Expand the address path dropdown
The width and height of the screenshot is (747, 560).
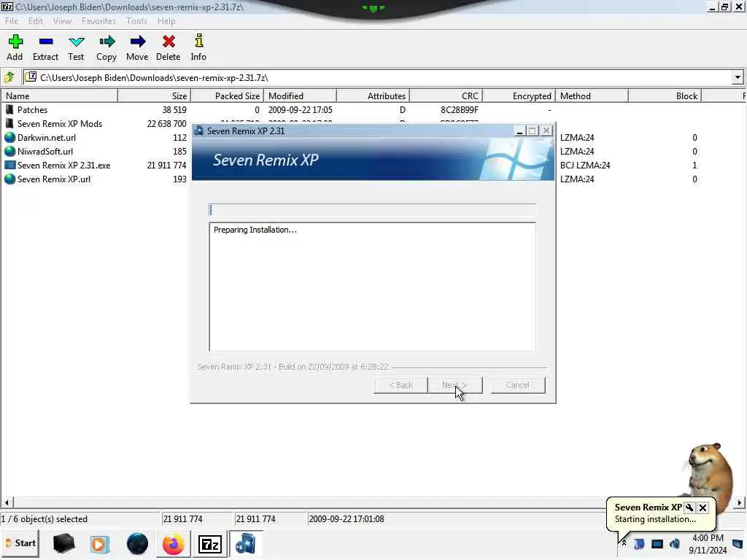click(738, 77)
